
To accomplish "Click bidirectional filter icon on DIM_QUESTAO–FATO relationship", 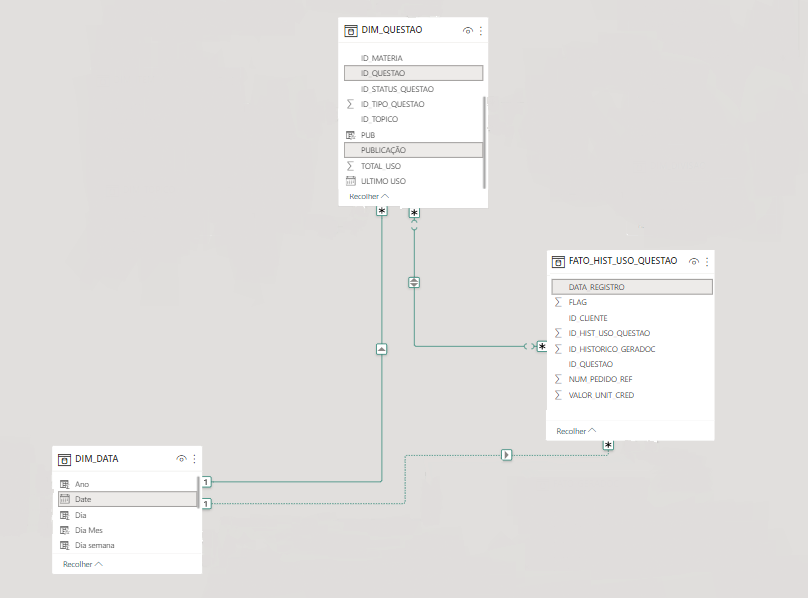I will 414,283.
